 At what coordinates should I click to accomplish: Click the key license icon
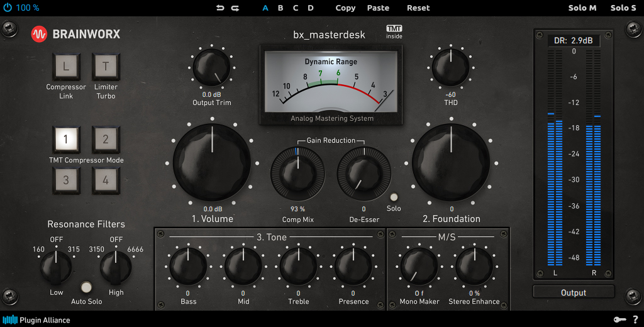point(618,319)
